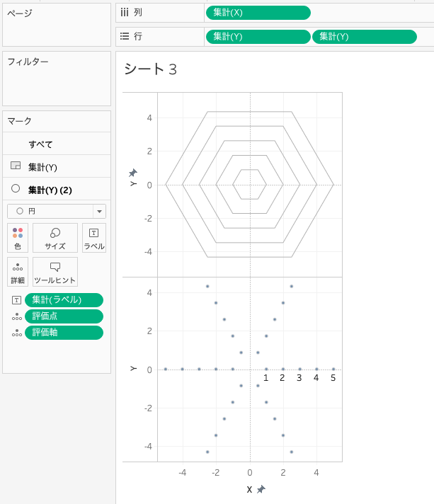Click the detail icon beside 評価軸 pill
This screenshot has height=504, width=434.
pos(16,333)
